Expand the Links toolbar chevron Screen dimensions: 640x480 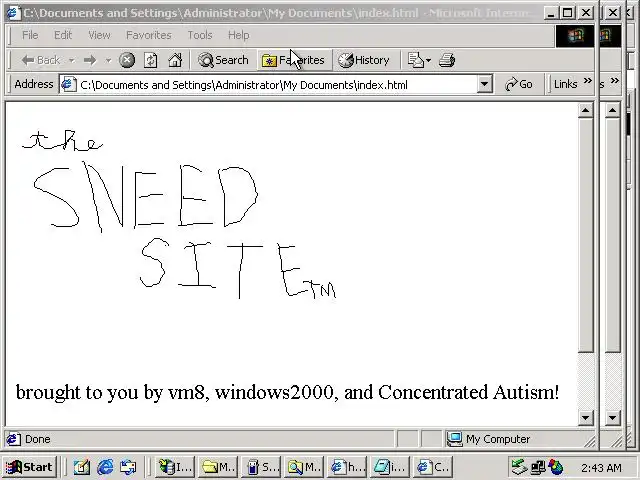(x=587, y=81)
